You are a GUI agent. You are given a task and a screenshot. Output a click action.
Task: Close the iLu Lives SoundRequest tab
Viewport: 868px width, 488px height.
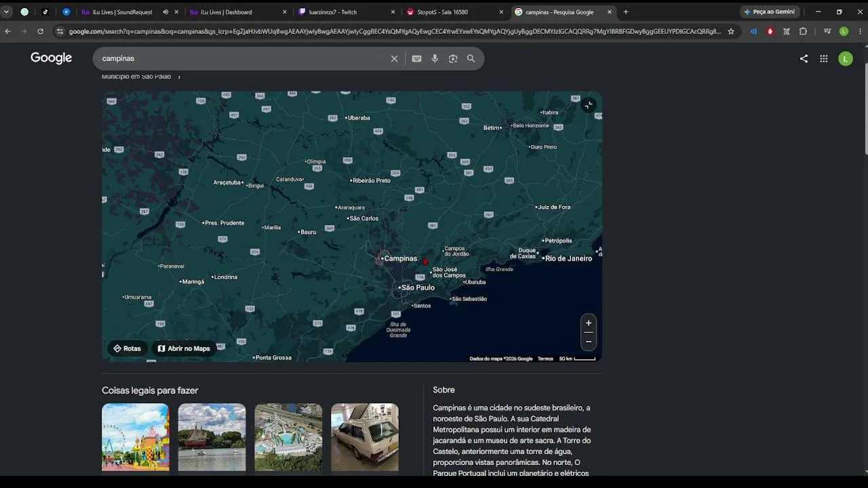coord(176,12)
